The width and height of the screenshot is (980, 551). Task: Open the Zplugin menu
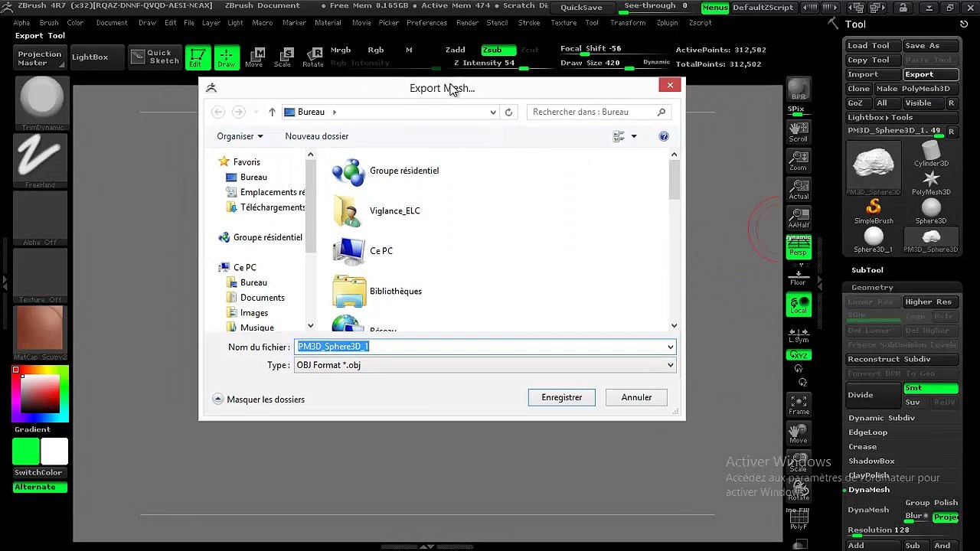click(x=667, y=23)
